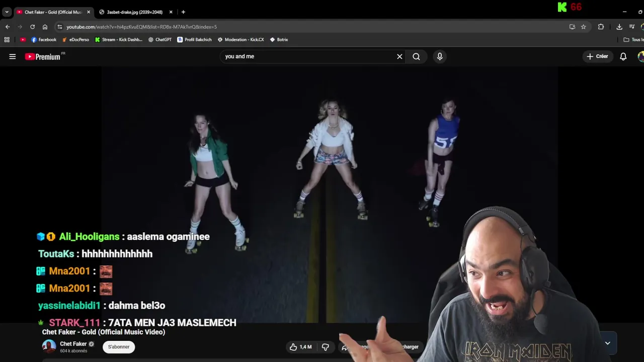Click the S'abonner subscribe button
The height and width of the screenshot is (362, 644).
119,347
